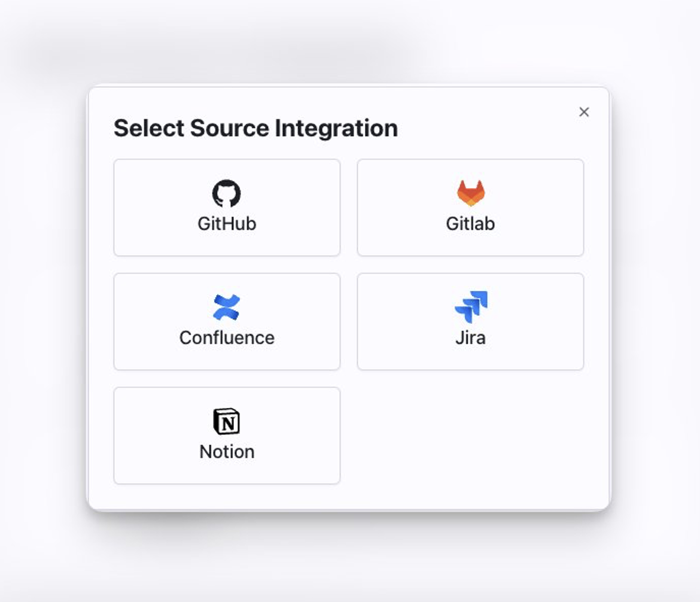Image resolution: width=700 pixels, height=602 pixels.
Task: Click the Gitlab fox logo icon
Action: (470, 193)
